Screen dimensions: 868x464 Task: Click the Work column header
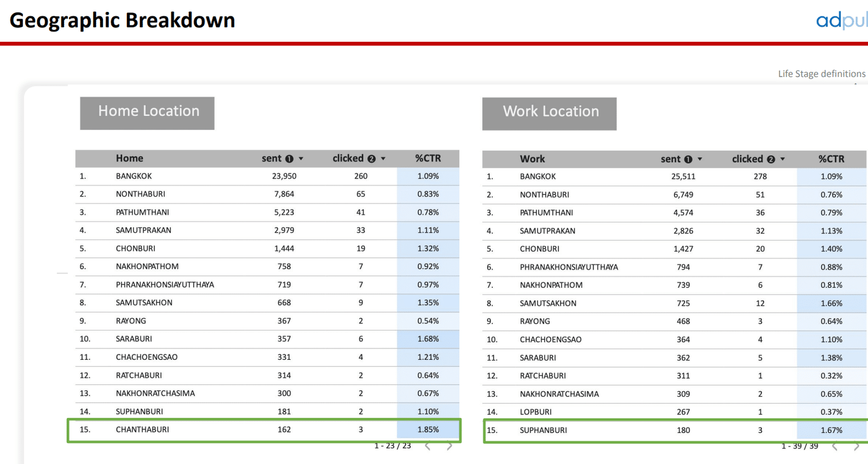coord(532,159)
